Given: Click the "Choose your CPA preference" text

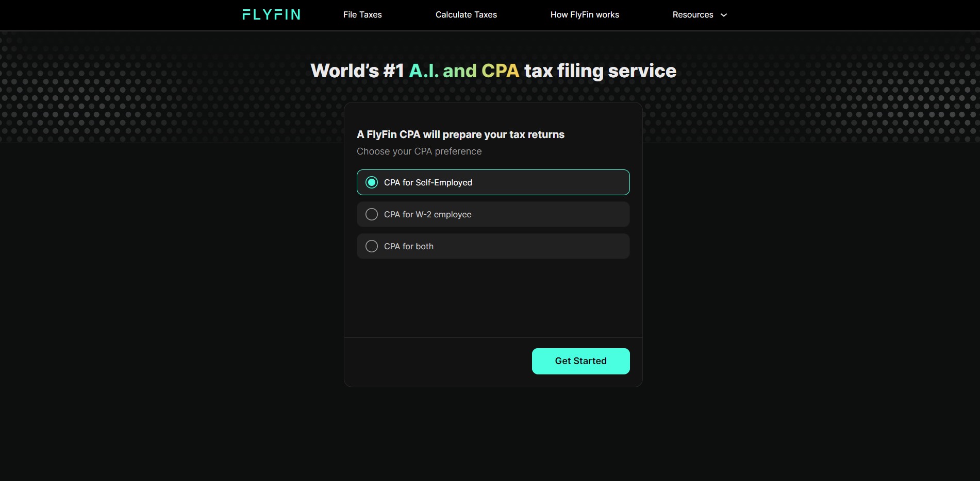Looking at the screenshot, I should coord(419,151).
